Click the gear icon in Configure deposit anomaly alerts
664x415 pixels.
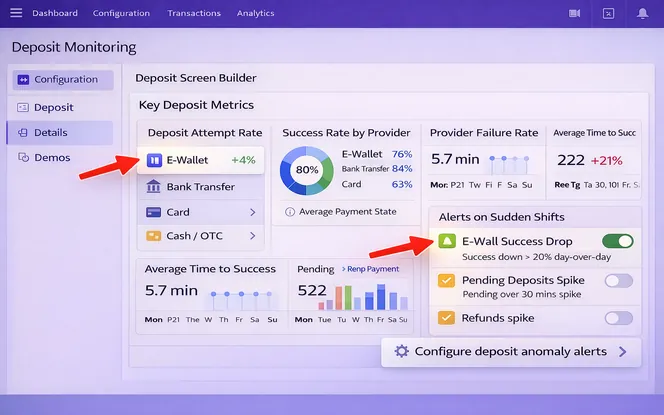coord(401,351)
